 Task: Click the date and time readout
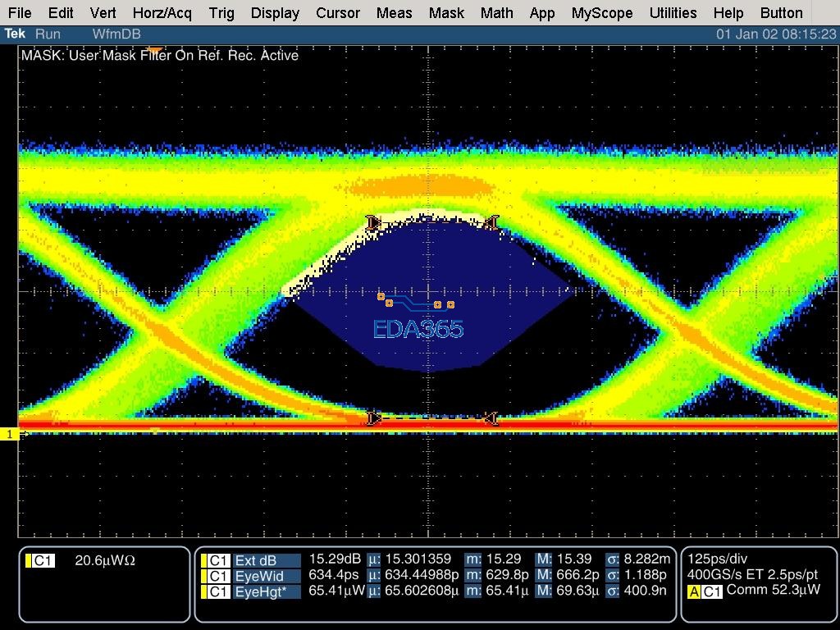776,34
